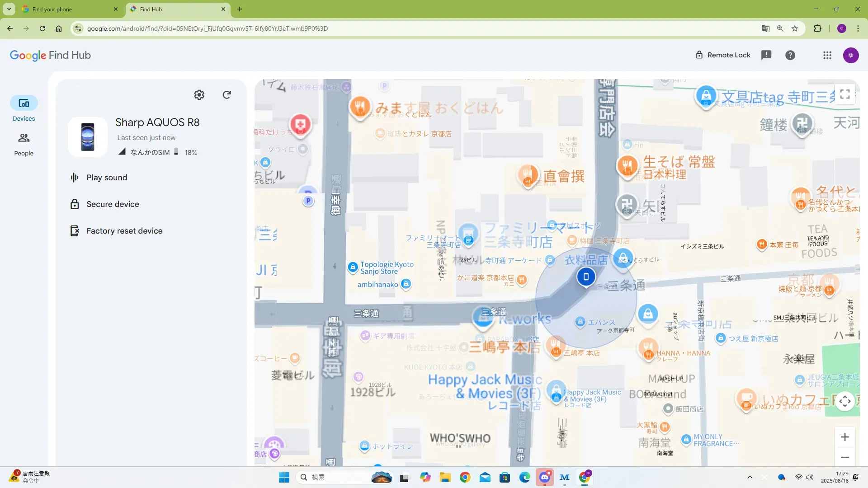Open device settings gear icon
Image resolution: width=868 pixels, height=488 pixels.
coord(199,95)
